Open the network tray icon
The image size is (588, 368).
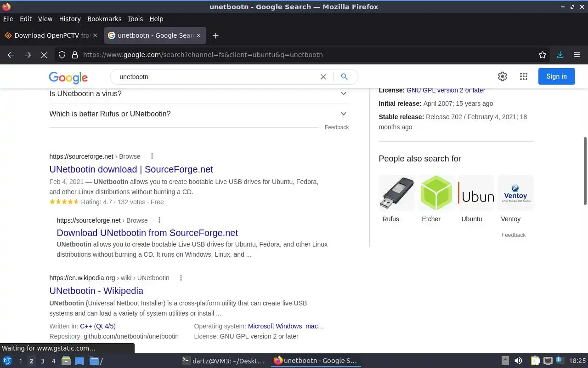[548, 361]
